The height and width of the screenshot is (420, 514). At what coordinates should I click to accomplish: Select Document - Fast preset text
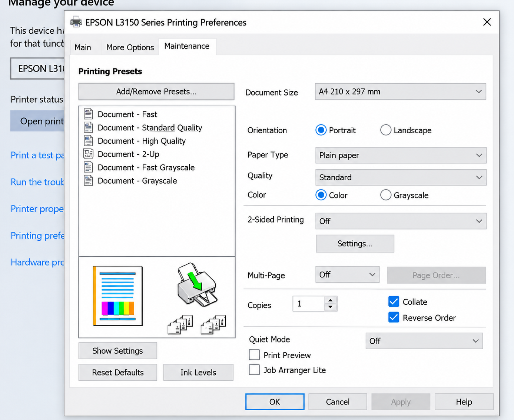(x=127, y=114)
